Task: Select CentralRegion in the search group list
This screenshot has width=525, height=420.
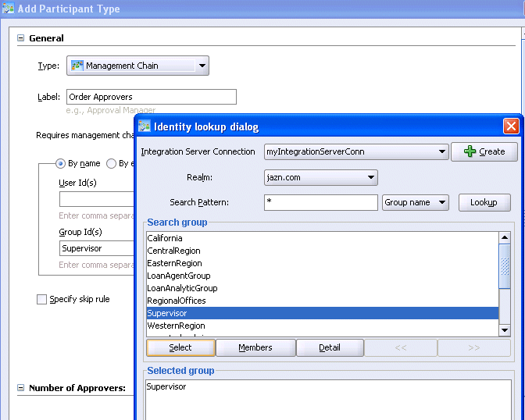Action: pos(323,251)
